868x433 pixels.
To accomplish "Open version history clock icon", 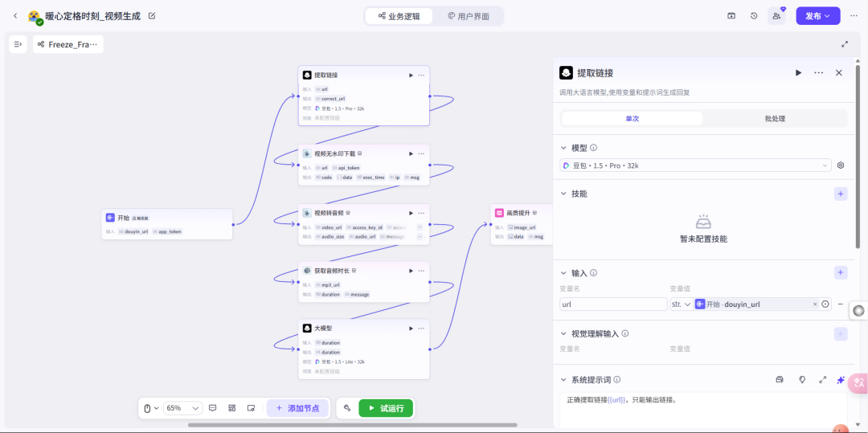I will click(754, 16).
